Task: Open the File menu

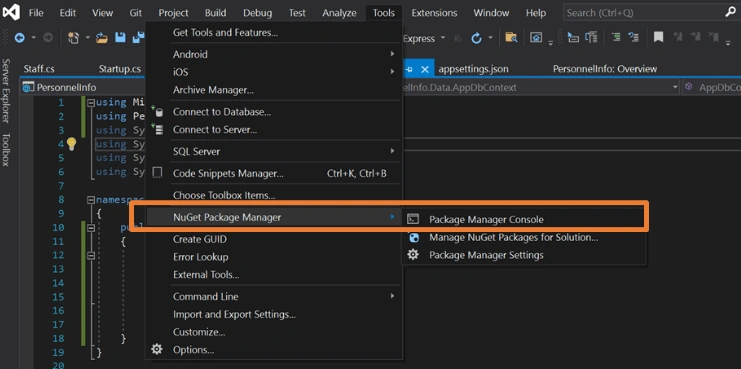Action: click(36, 13)
